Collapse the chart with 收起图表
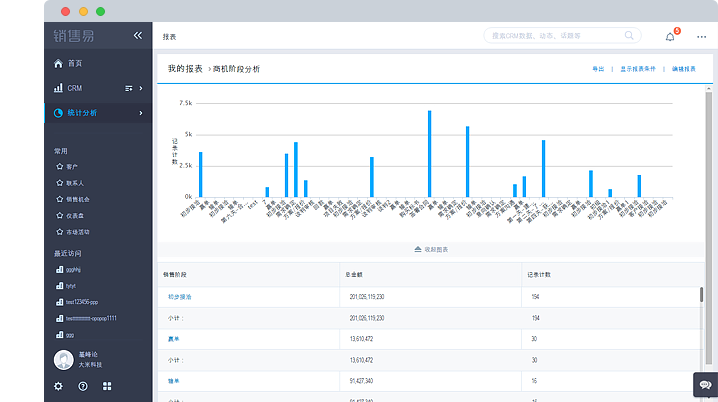This screenshot has height=402, width=718. click(x=431, y=249)
